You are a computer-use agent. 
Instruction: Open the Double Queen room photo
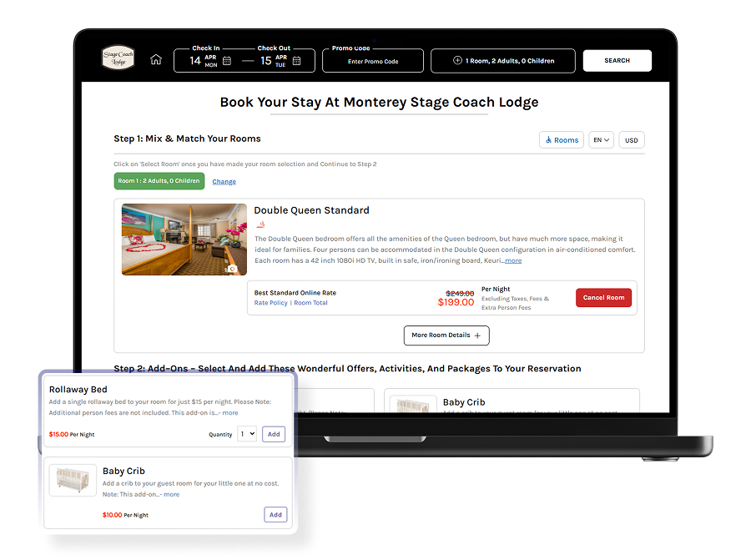[184, 240]
